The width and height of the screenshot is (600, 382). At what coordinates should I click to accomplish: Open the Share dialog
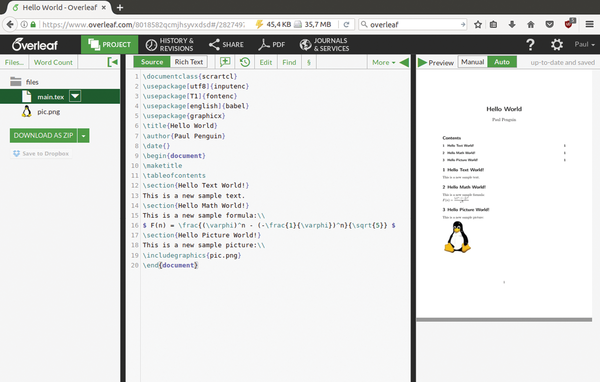226,44
